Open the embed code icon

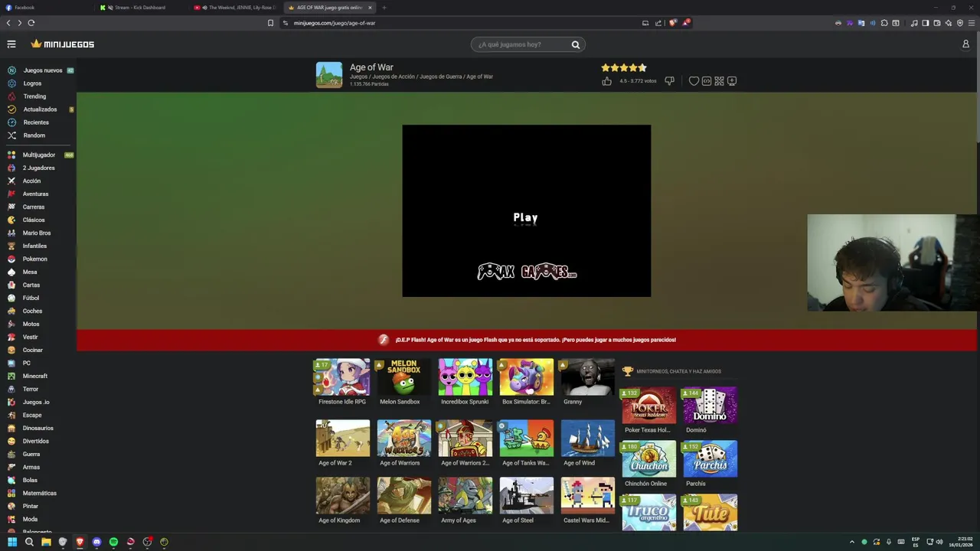(x=707, y=81)
